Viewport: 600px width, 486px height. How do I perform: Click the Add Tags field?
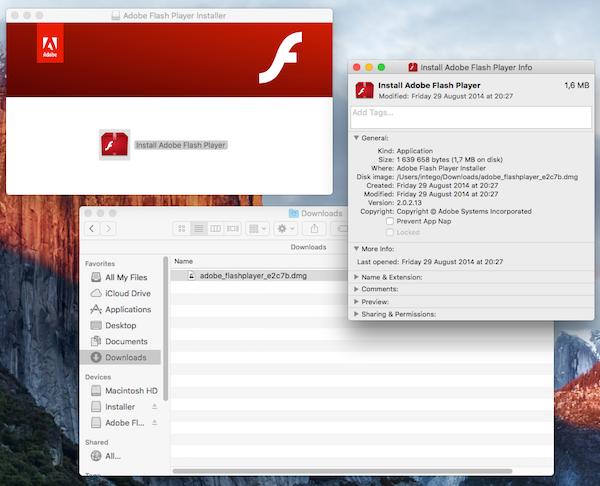coord(470,115)
